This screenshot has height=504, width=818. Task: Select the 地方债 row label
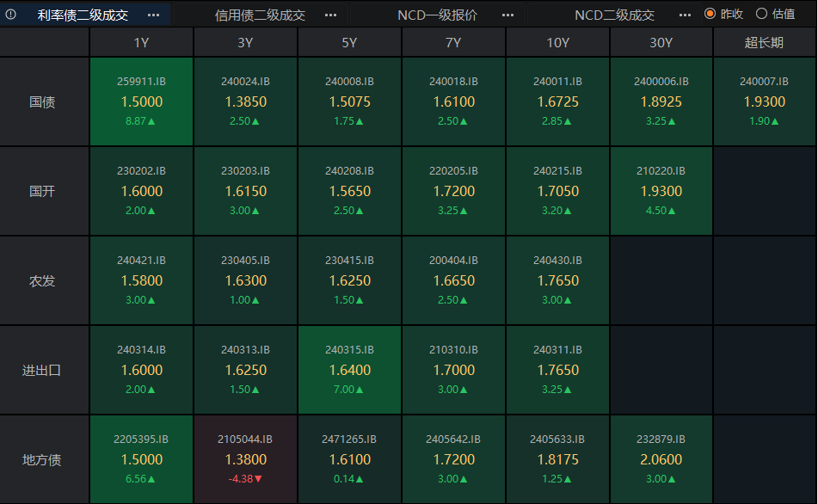tap(42, 459)
